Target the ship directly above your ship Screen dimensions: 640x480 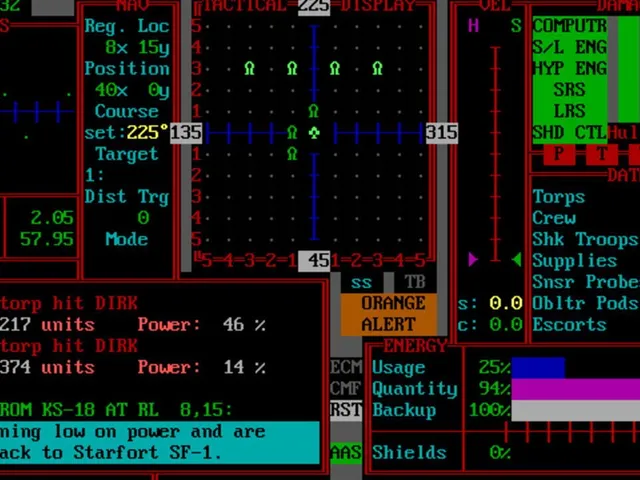tap(313, 111)
